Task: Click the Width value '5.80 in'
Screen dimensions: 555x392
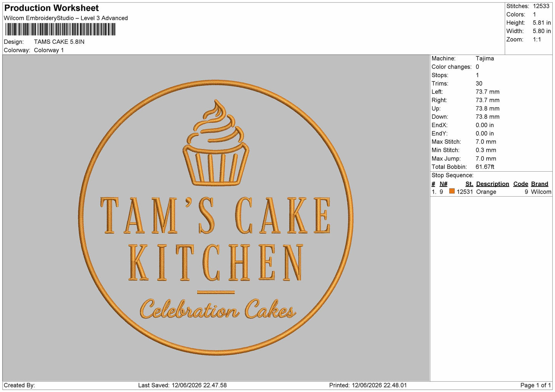Action: click(x=542, y=31)
